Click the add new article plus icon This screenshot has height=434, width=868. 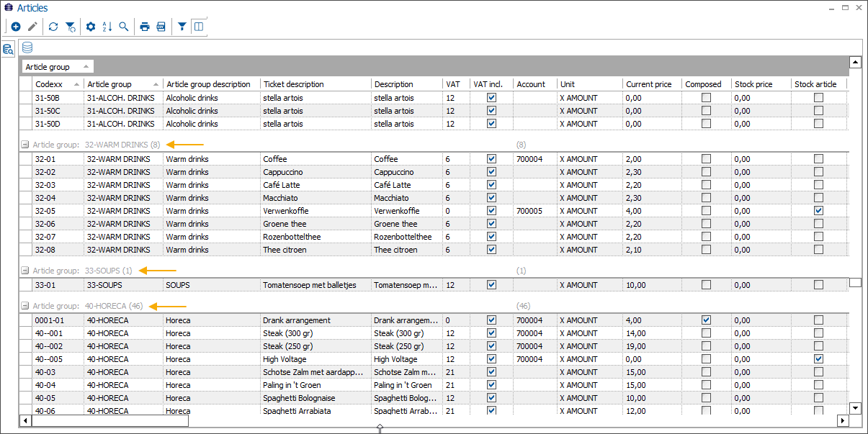click(16, 27)
